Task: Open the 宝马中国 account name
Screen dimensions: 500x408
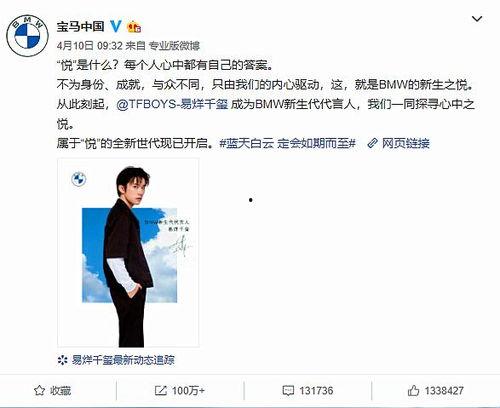Action: tap(80, 26)
